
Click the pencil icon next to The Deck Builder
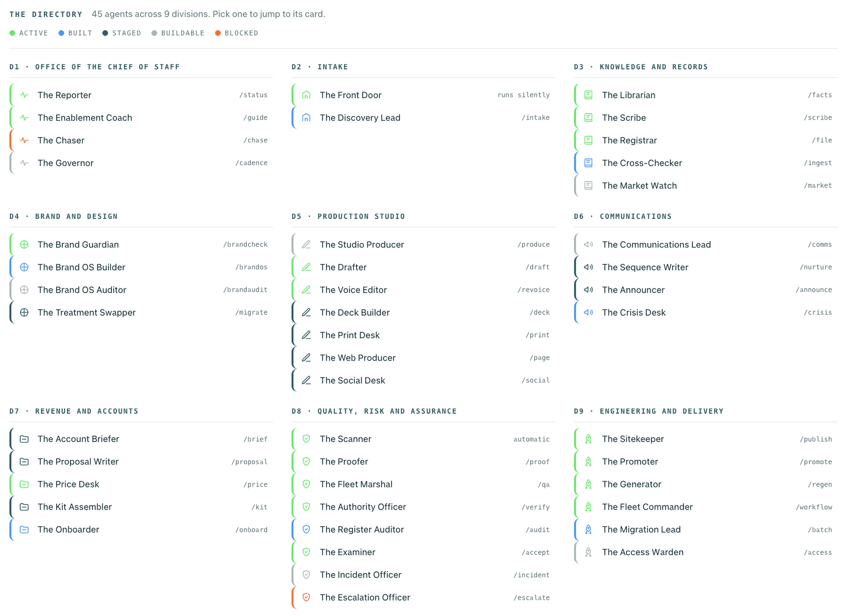306,312
